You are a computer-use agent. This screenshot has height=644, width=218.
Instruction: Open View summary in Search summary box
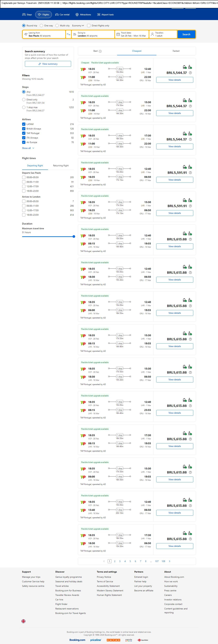[x=48, y=64]
